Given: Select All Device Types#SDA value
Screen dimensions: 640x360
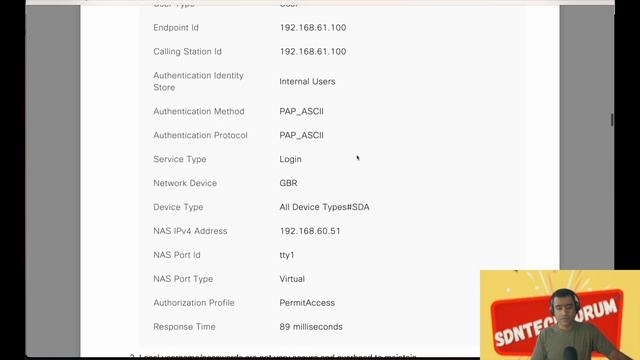Looking at the screenshot, I should point(324,207).
